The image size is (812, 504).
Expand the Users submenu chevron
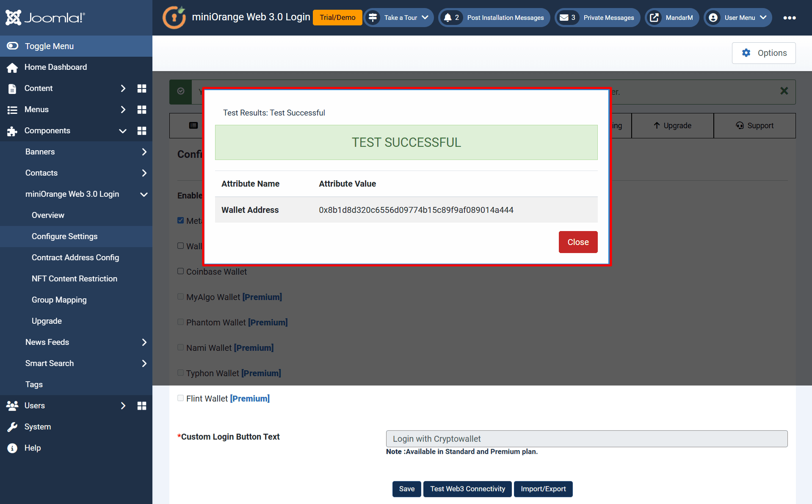coord(123,406)
